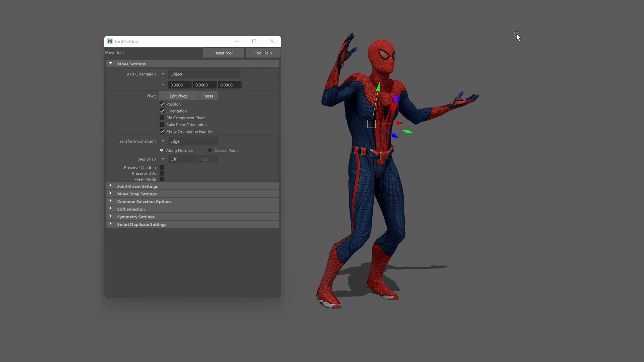Click the blue Z-axis manipulator arrow
The image size is (644, 362).
[395, 135]
